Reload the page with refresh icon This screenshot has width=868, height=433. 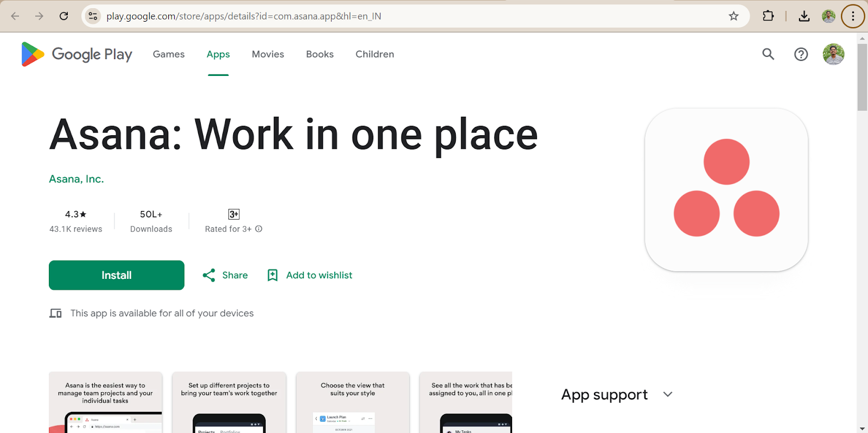(63, 16)
